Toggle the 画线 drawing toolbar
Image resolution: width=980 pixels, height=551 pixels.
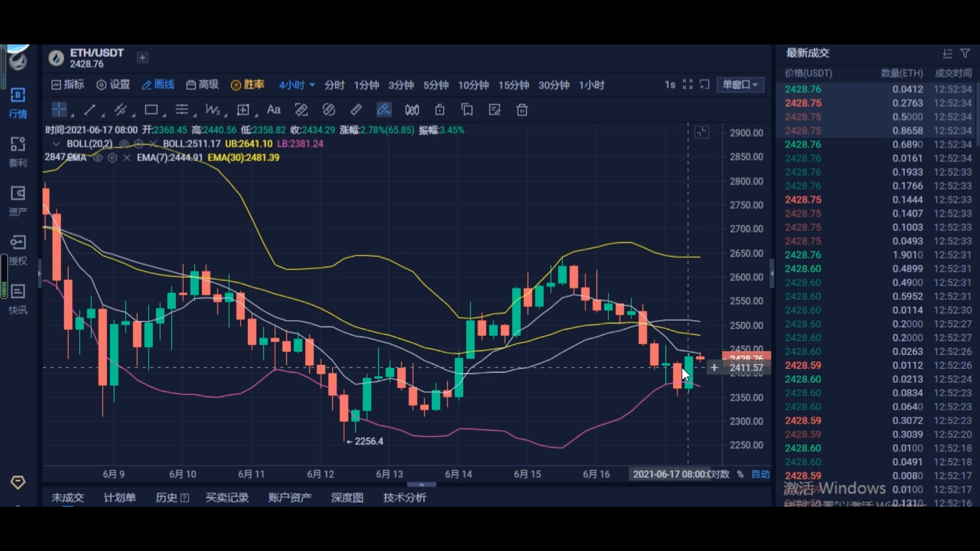pyautogui.click(x=158, y=85)
